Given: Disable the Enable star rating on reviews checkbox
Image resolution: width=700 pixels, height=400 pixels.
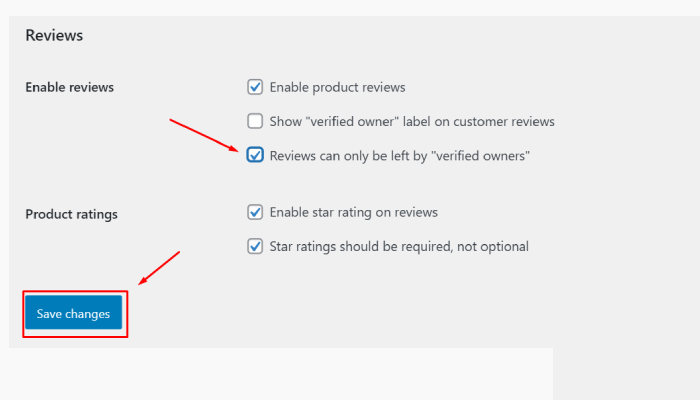Looking at the screenshot, I should pos(255,212).
